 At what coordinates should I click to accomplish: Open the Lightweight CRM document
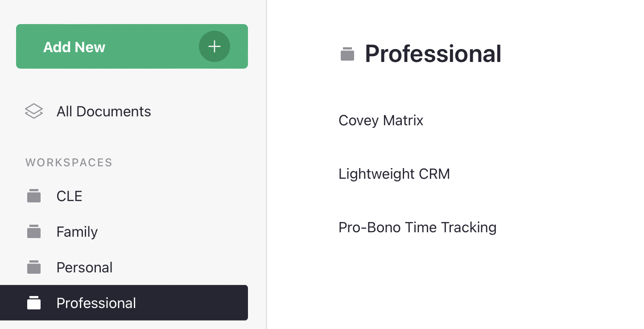click(394, 174)
